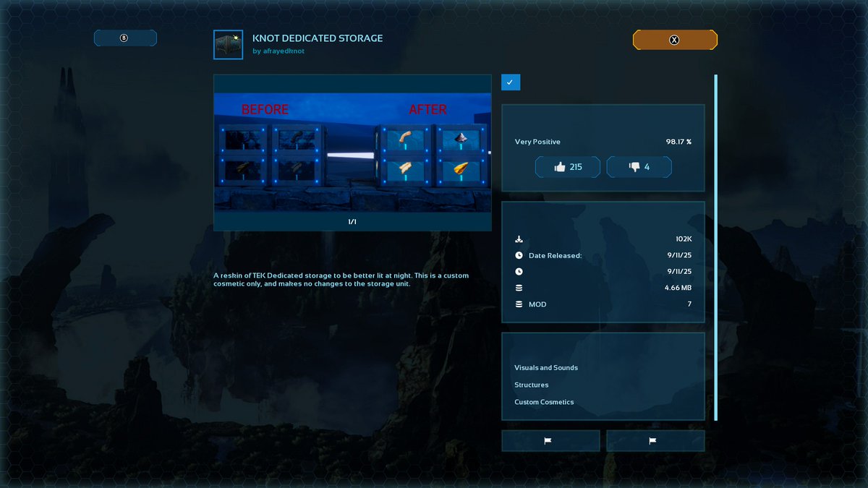Click the 102K downloads value

click(x=684, y=239)
